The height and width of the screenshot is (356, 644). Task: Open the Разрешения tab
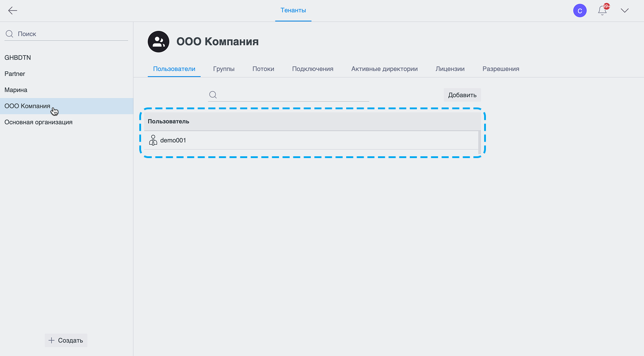coord(501,69)
